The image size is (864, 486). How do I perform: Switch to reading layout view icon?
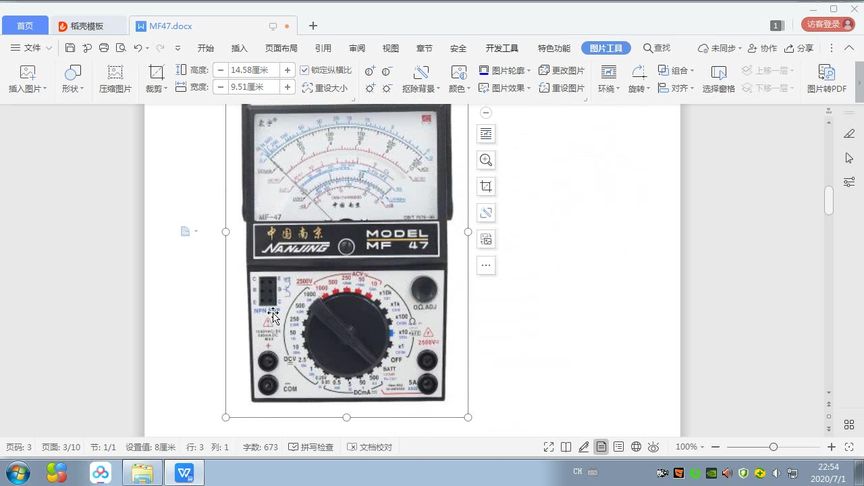tap(566, 447)
